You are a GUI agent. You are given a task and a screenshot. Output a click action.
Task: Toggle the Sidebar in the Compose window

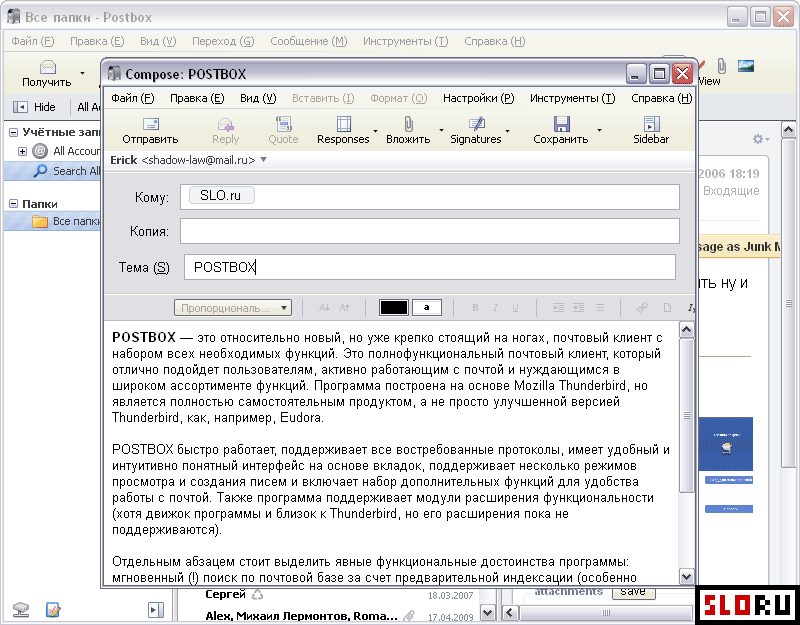pos(651,131)
